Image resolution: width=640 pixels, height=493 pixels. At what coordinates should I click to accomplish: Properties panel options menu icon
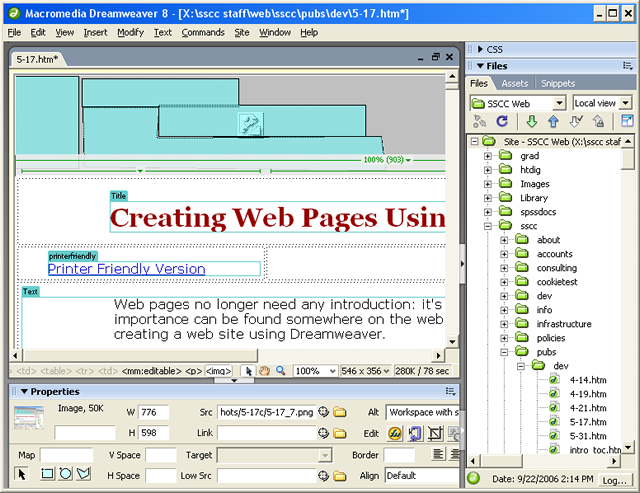tap(451, 391)
